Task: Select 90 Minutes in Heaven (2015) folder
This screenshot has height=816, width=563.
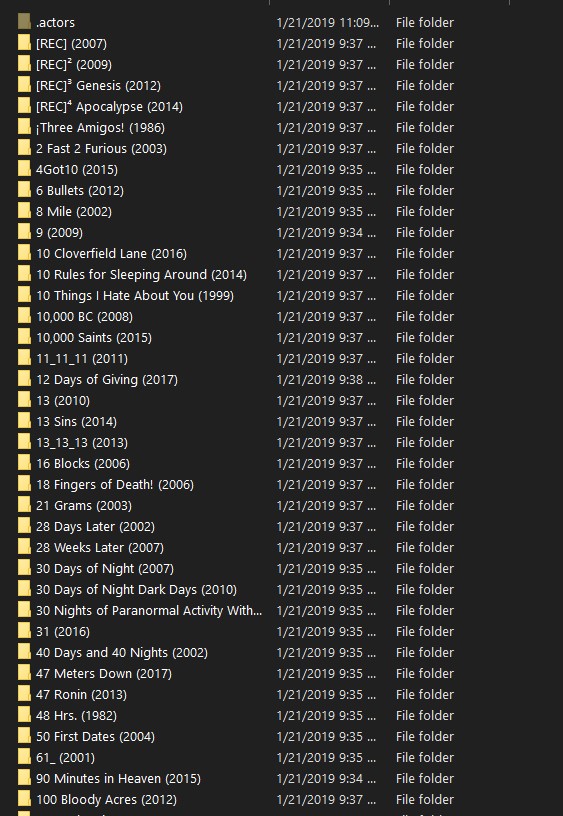Action: (x=118, y=779)
